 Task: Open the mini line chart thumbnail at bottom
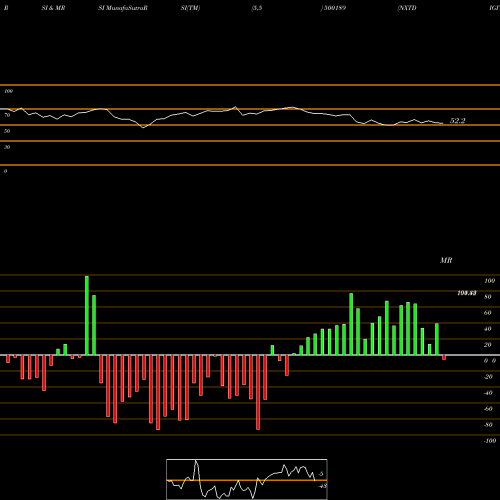(247, 479)
